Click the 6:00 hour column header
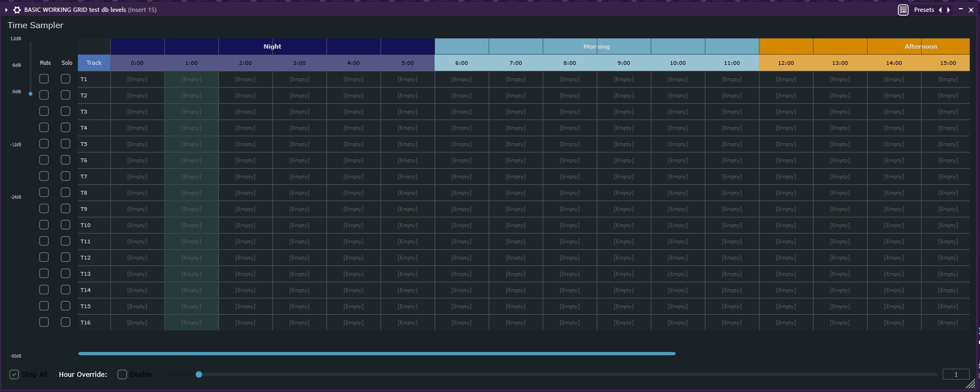Screen dimensions: 980x392 (x=462, y=63)
